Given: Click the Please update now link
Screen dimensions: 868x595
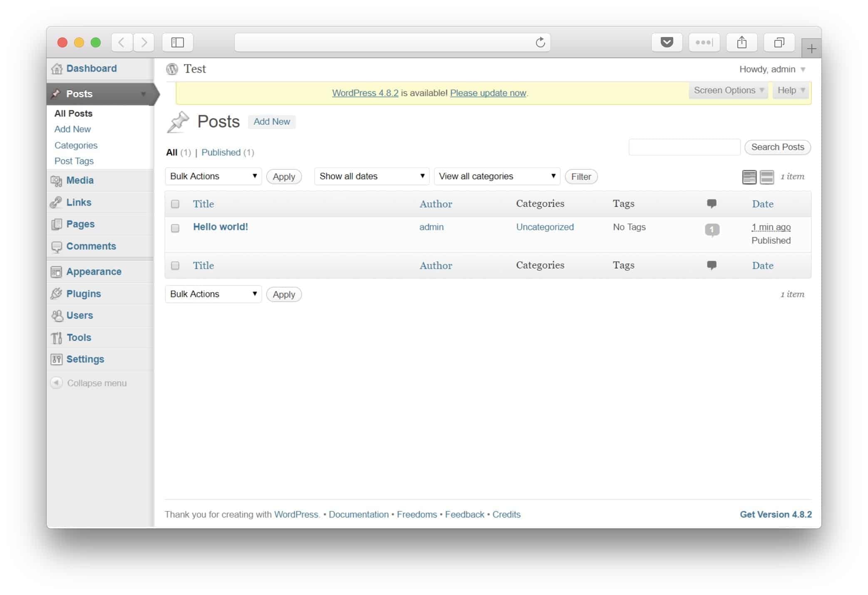Looking at the screenshot, I should pyautogui.click(x=488, y=93).
